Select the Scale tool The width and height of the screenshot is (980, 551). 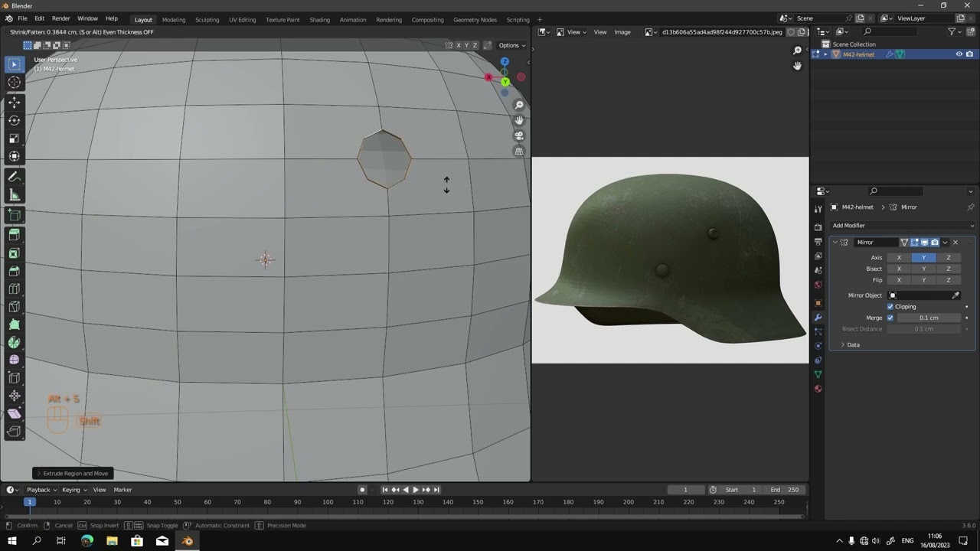(x=14, y=139)
